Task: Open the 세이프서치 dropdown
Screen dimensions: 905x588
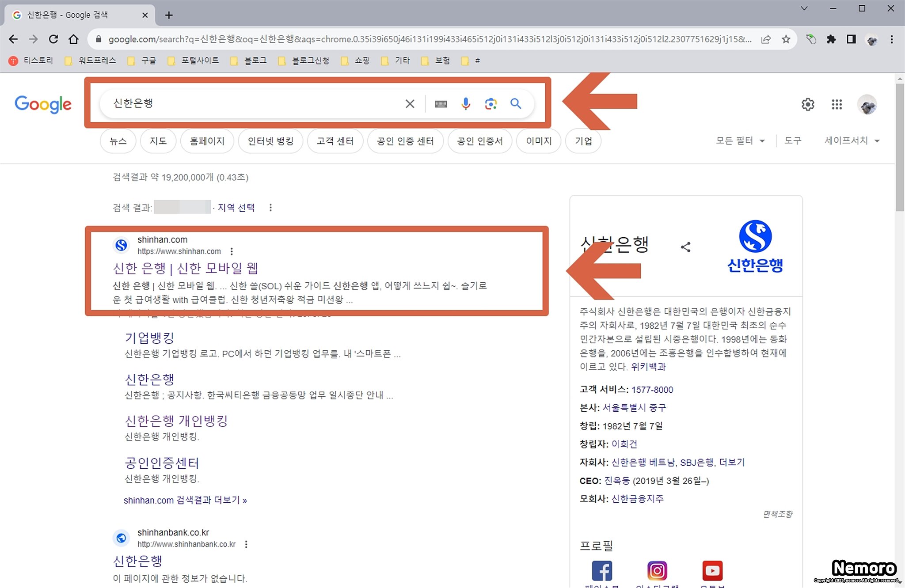Action: click(852, 140)
